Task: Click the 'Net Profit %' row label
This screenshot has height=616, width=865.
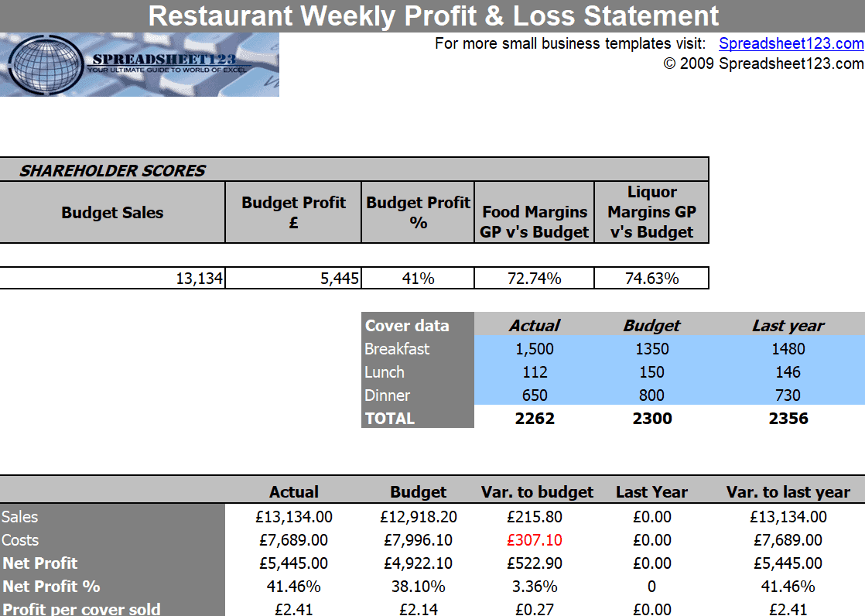Action: (x=51, y=586)
